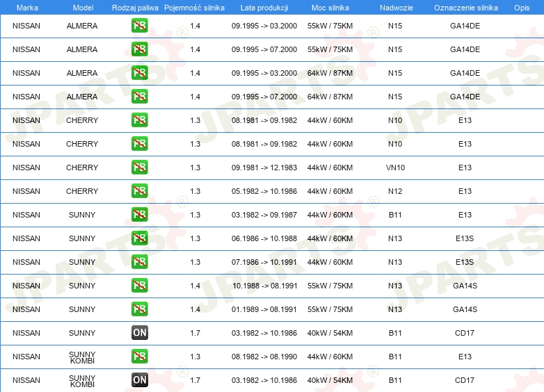Viewport: 544px width, 392px height.
Task: Click the Nadwozie column header
Action: click(x=397, y=8)
